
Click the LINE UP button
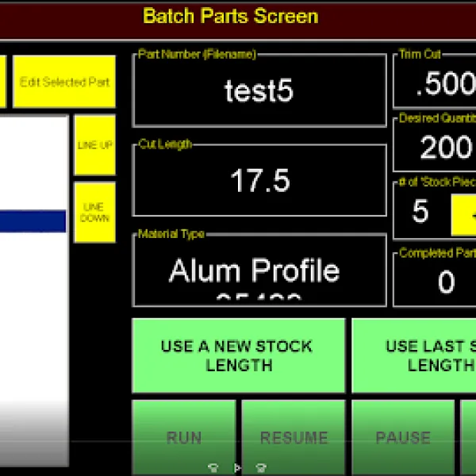(x=94, y=145)
